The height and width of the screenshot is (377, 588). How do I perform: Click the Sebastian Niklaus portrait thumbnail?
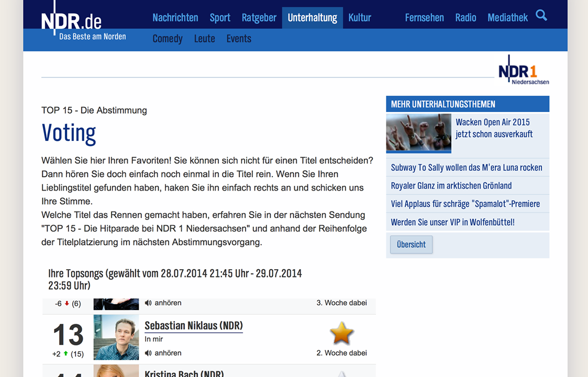click(116, 337)
